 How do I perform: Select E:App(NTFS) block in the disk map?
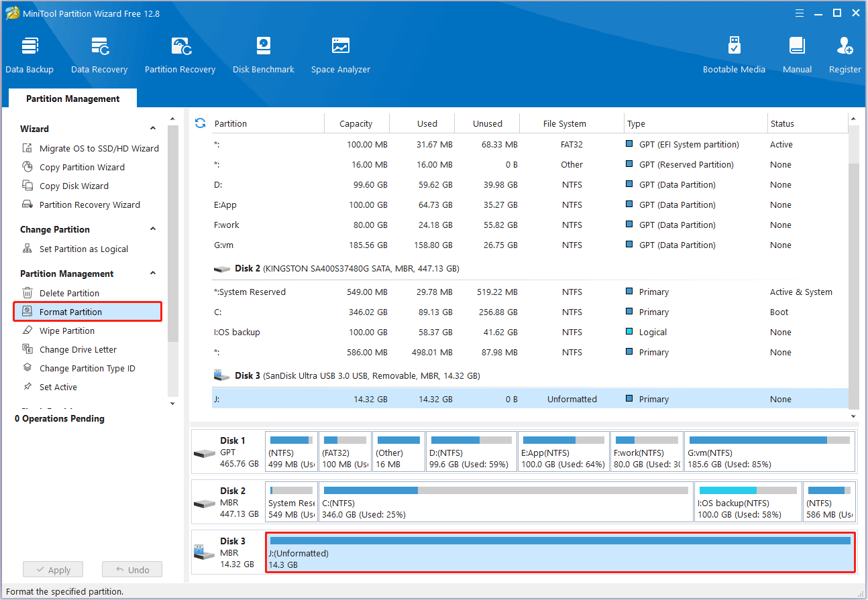(564, 451)
